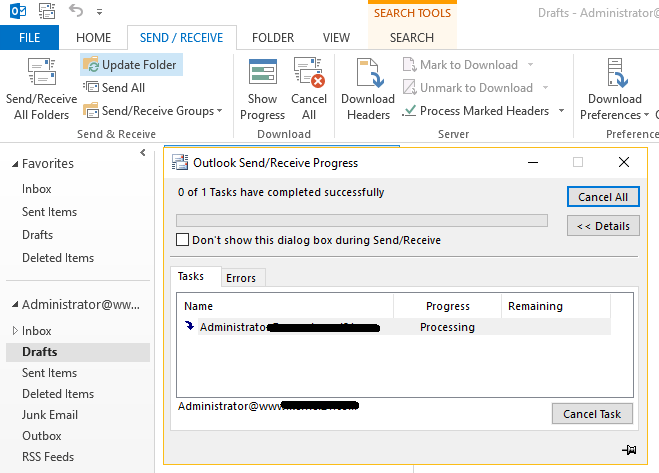The image size is (659, 473).
Task: Click the Send/Receive Progress dialog title icon
Action: pyautogui.click(x=180, y=162)
